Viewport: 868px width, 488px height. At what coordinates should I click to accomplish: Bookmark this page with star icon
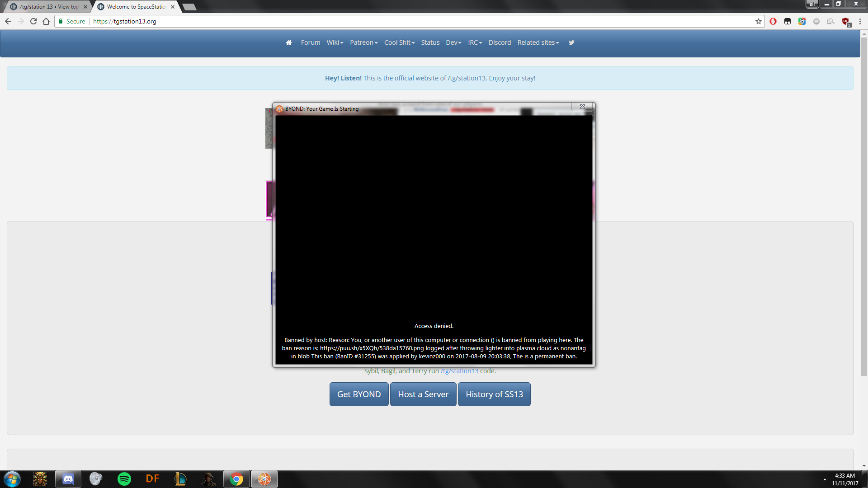(x=758, y=21)
